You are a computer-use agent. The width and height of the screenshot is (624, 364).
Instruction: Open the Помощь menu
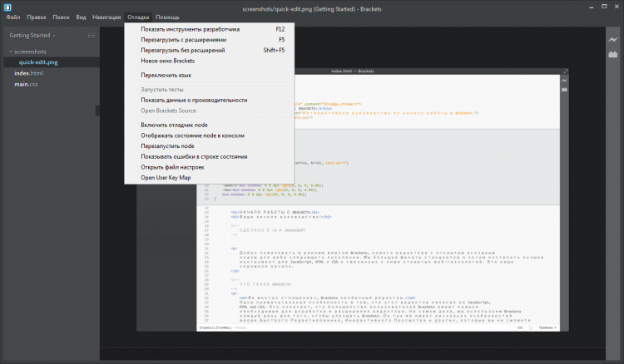coord(167,17)
